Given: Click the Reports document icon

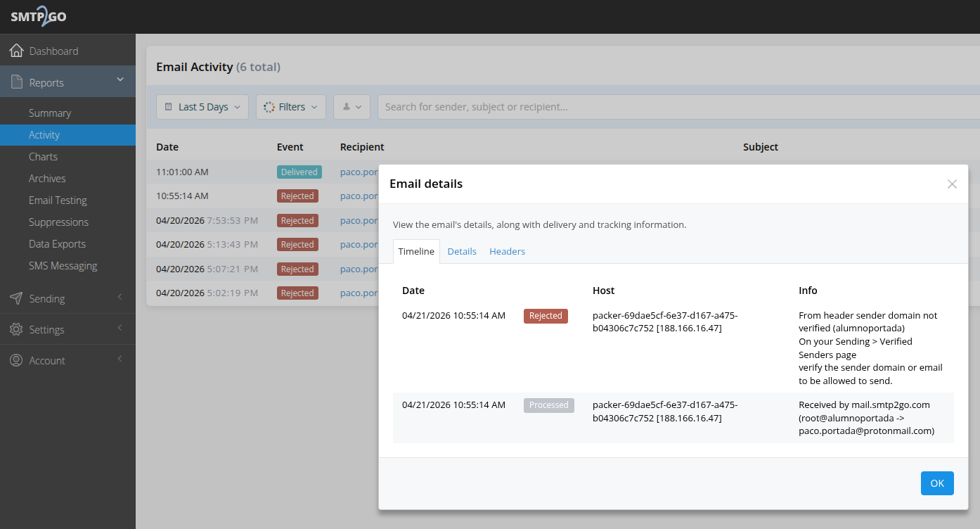Looking at the screenshot, I should pyautogui.click(x=16, y=82).
